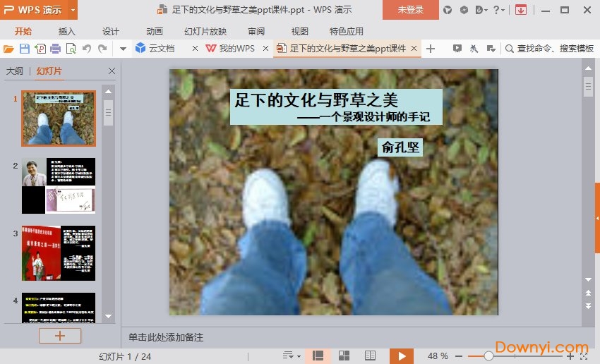Open the notes toggle dropdown in status bar
Image resolution: width=600 pixels, height=364 pixels.
click(x=292, y=356)
